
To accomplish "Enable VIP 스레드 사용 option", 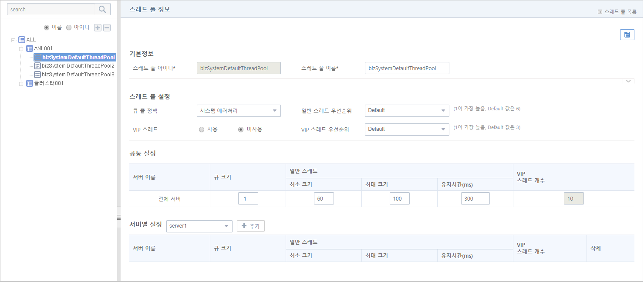I will [x=202, y=130].
